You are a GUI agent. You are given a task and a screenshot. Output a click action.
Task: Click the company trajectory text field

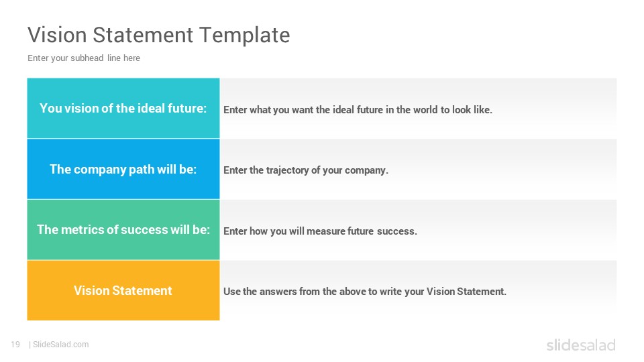306,170
